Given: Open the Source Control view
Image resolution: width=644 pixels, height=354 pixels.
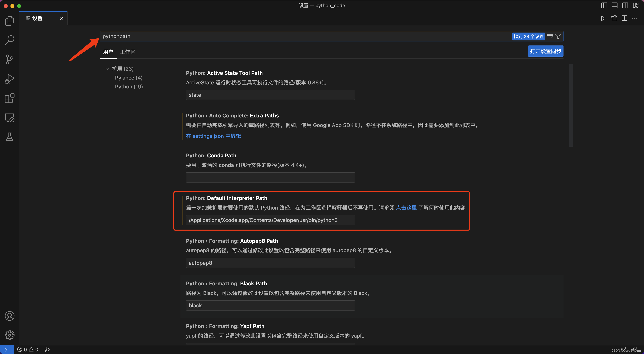Looking at the screenshot, I should click(10, 59).
